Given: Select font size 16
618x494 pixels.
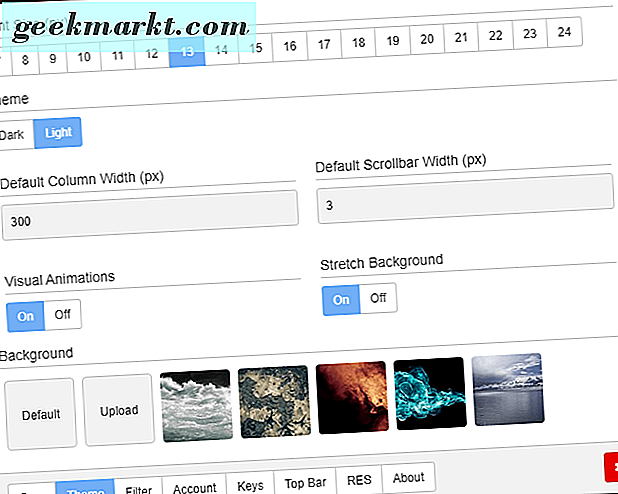Looking at the screenshot, I should pos(289,46).
